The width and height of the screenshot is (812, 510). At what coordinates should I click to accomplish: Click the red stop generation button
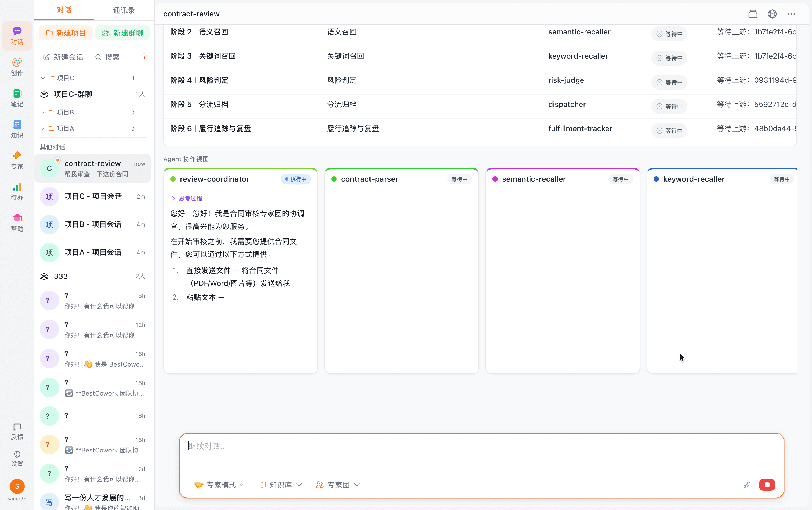click(x=767, y=485)
